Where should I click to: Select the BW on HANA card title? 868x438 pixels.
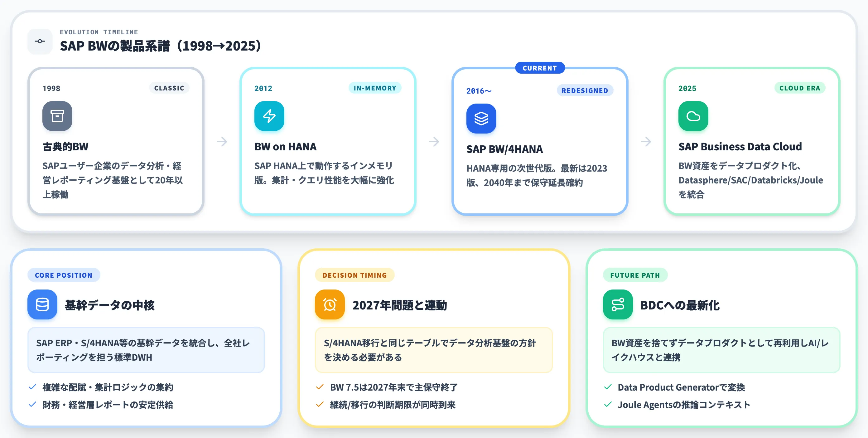point(285,147)
